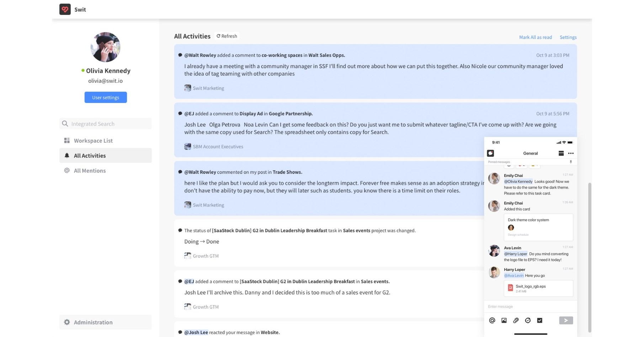Click the grid icon next to Workspace List

point(66,140)
